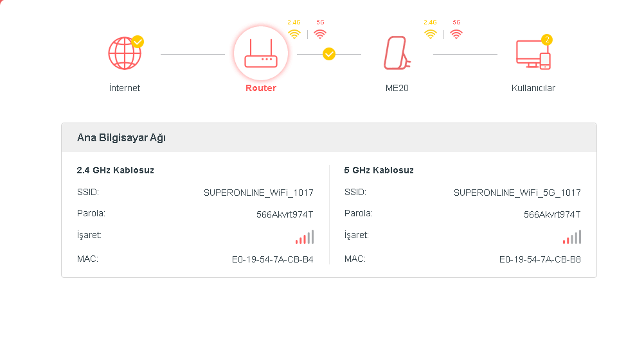The width and height of the screenshot is (644, 353).
Task: Click the SUPERONLINE_WiFi_5G_1017 SSID value
Action: click(x=517, y=193)
